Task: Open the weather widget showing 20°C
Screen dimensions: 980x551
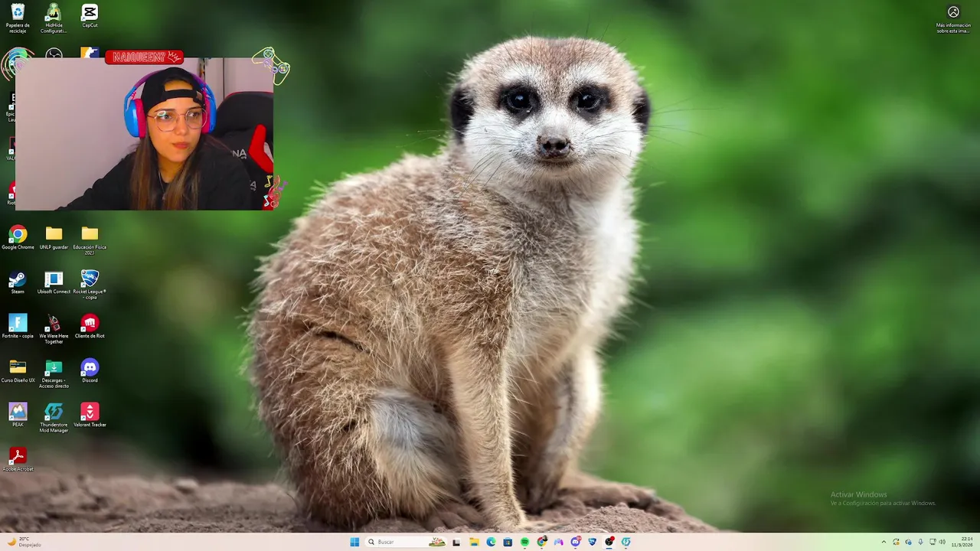Action: click(x=23, y=542)
